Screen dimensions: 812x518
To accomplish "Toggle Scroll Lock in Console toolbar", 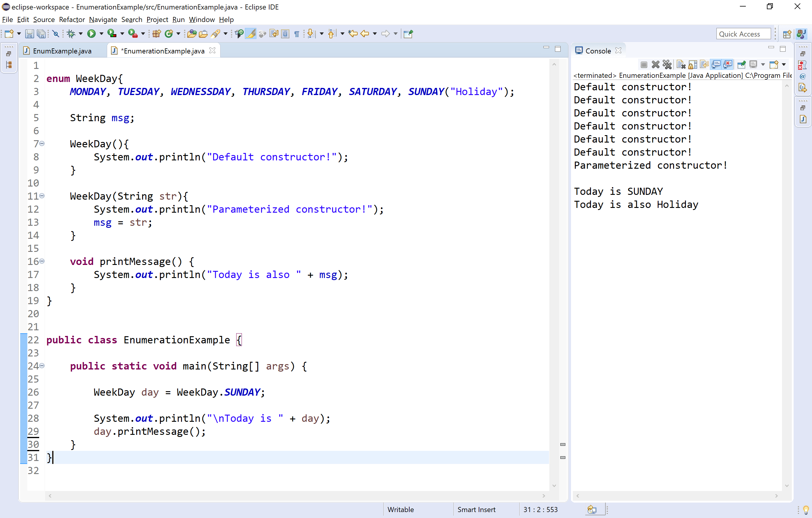I will click(x=693, y=64).
